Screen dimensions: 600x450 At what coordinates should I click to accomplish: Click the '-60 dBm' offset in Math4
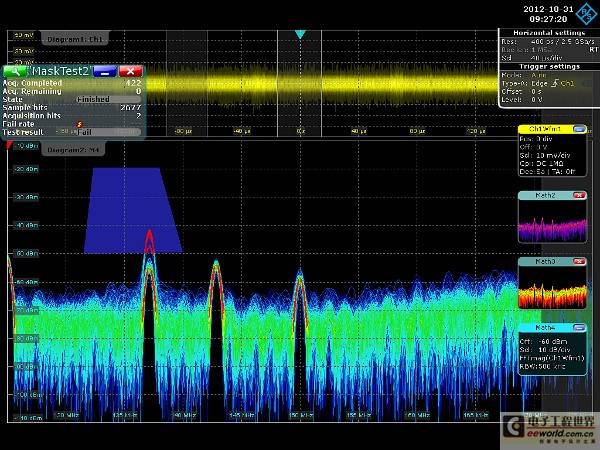(553, 341)
